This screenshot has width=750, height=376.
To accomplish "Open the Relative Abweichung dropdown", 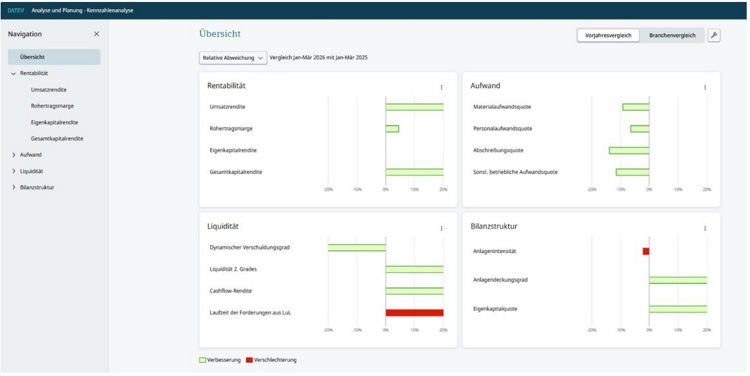I will [233, 58].
